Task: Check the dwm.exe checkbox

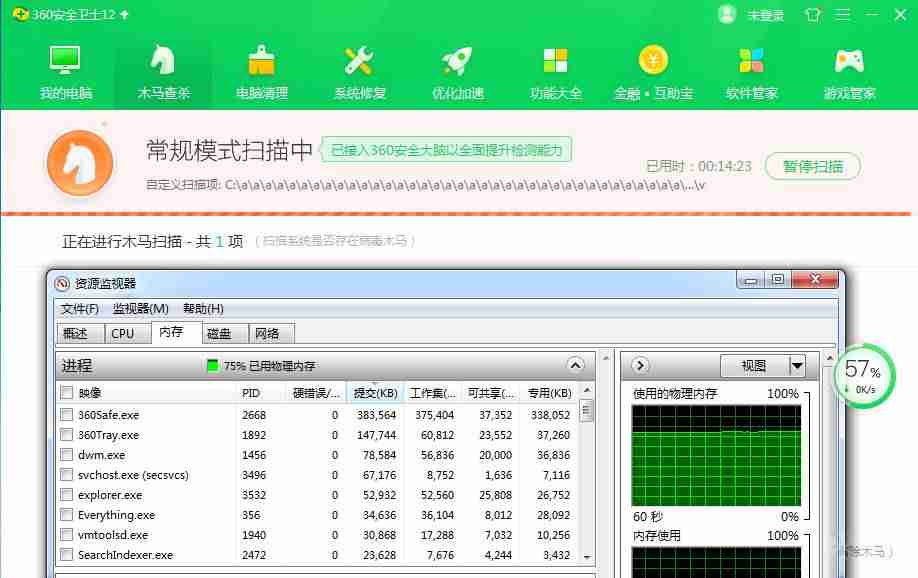Action: click(67, 454)
